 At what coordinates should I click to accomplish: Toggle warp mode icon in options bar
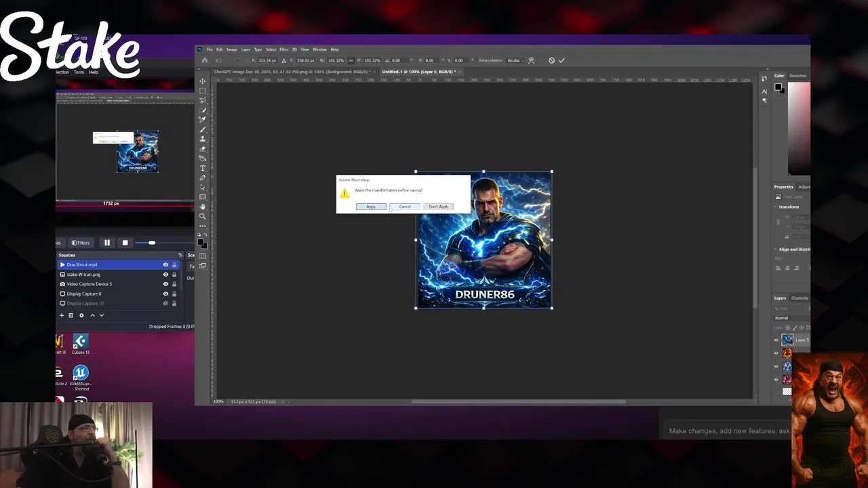pos(531,60)
